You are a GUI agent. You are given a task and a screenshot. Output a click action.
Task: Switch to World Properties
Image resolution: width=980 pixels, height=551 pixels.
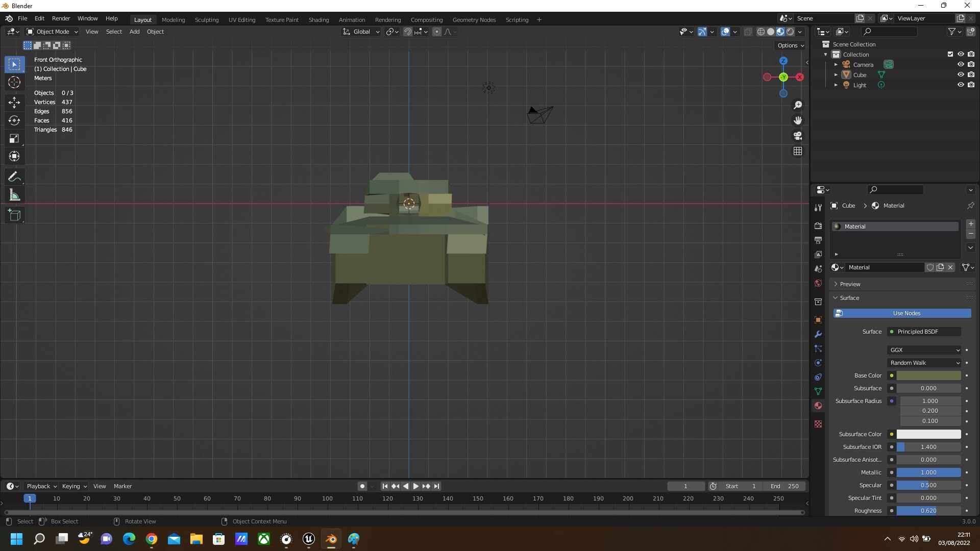pos(818,283)
